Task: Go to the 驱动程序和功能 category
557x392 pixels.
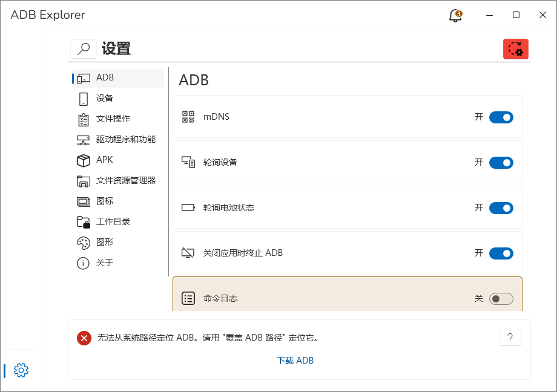Action: pos(118,140)
